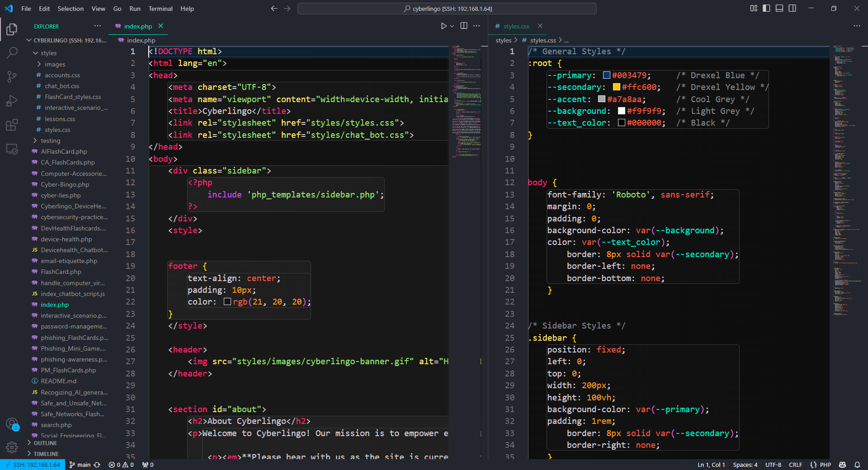Switch to the styles.css editor tab
868x470 pixels.
click(516, 26)
